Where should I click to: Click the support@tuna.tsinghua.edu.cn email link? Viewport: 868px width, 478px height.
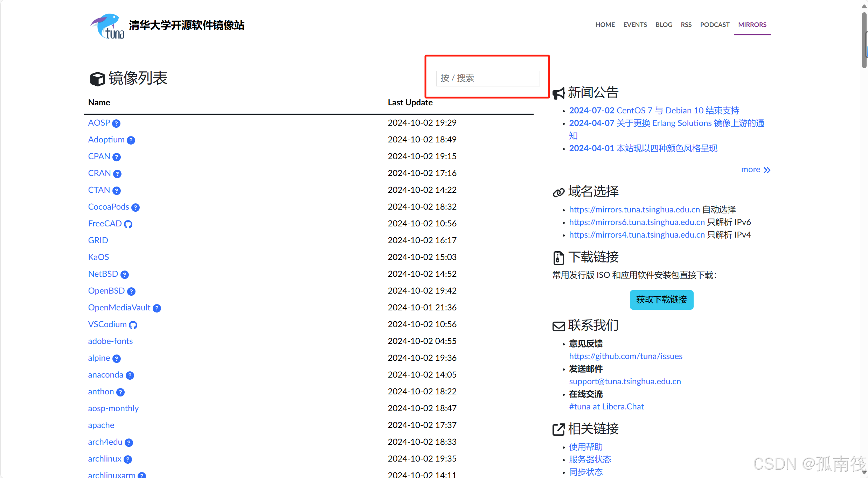[x=625, y=381]
